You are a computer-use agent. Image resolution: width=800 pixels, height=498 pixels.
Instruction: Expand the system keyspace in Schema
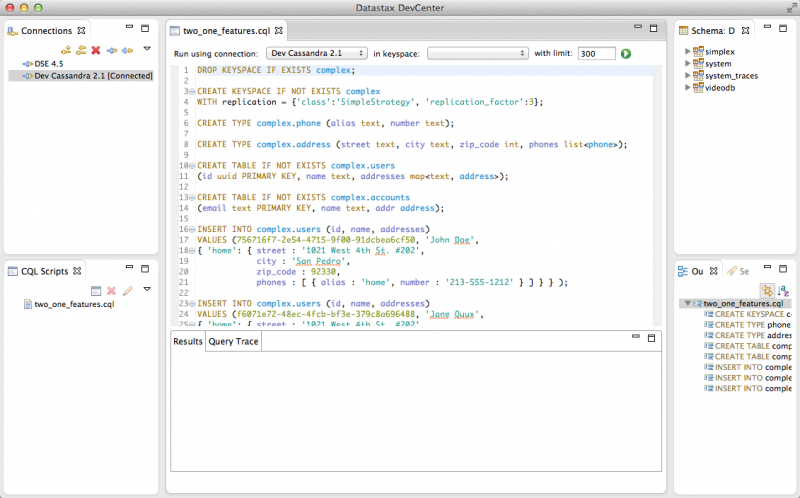(687, 63)
